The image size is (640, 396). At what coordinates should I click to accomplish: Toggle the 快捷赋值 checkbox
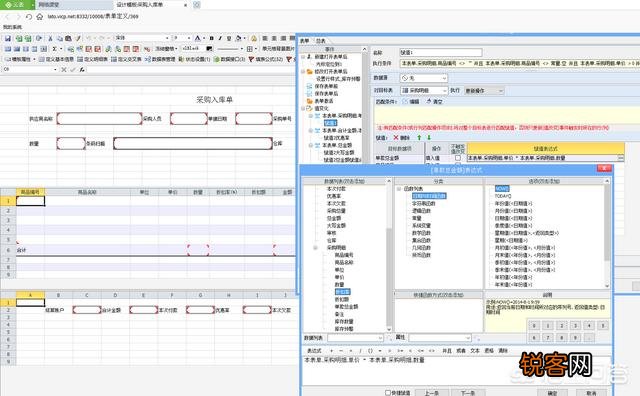pyautogui.click(x=388, y=392)
